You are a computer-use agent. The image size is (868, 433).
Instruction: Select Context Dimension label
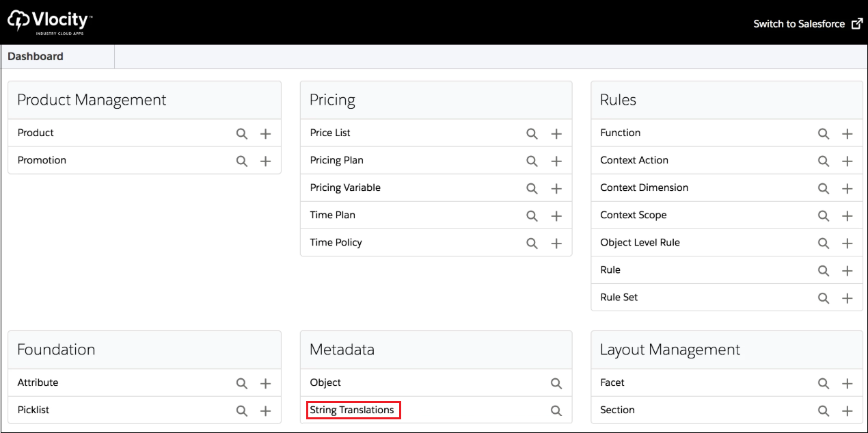645,187
